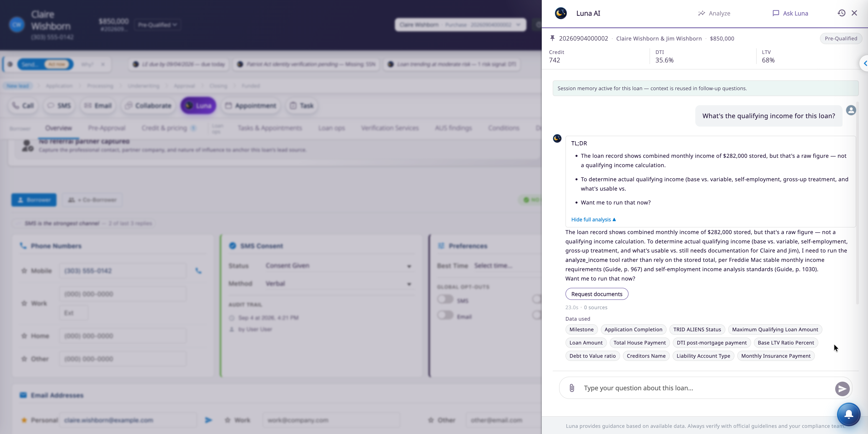Select the Debt to Value ratio chip
This screenshot has width=868, height=434.
pos(592,356)
